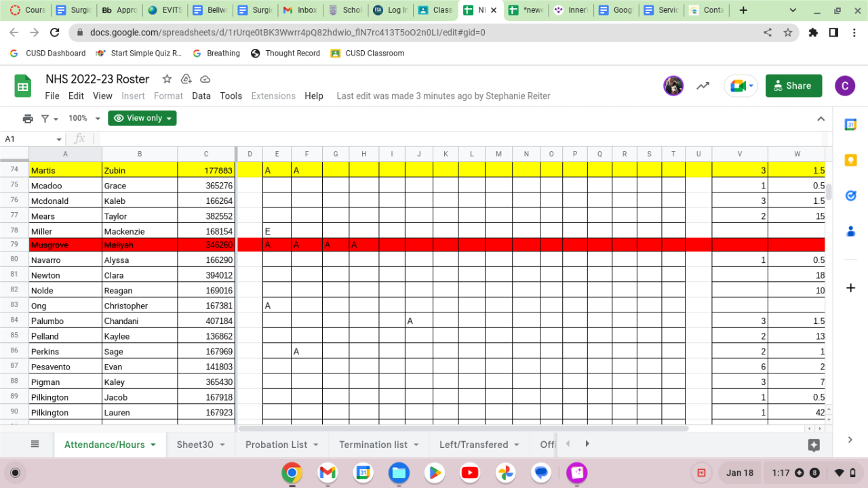Open Chrome's three-dot menu
The width and height of the screenshot is (868, 488).
pyautogui.click(x=853, y=33)
